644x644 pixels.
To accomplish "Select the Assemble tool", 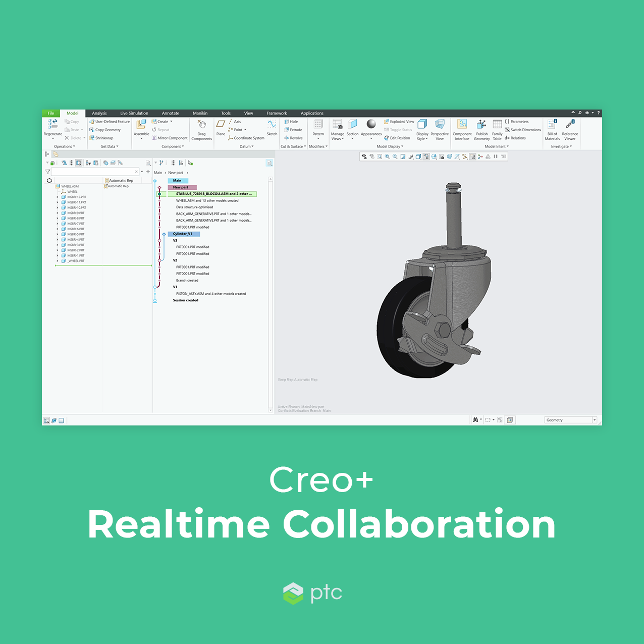I will 141,125.
